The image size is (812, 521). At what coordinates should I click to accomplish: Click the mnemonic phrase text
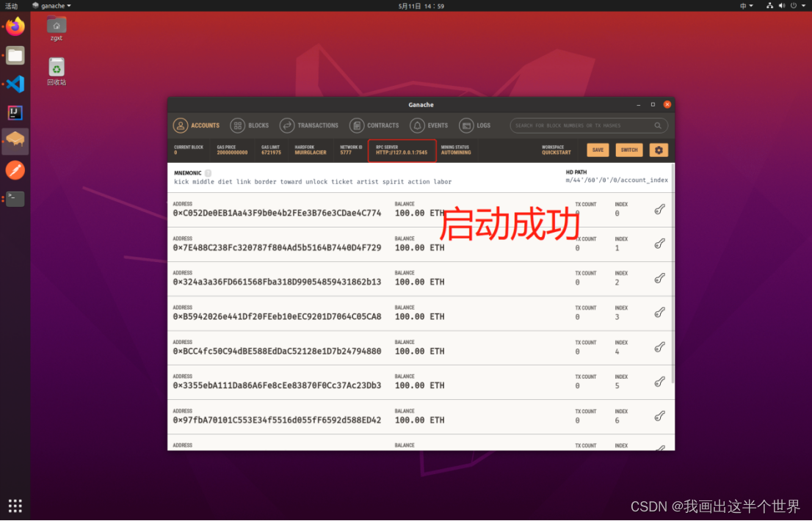(313, 182)
